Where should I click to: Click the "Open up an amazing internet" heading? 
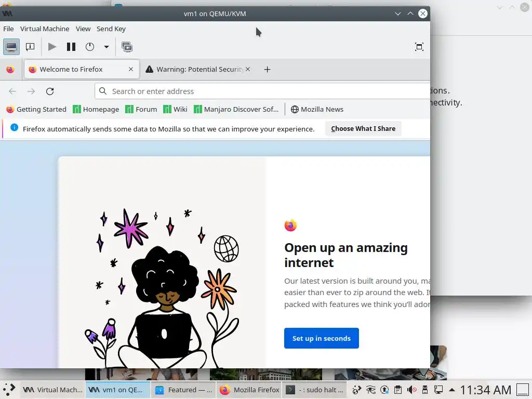pos(346,255)
